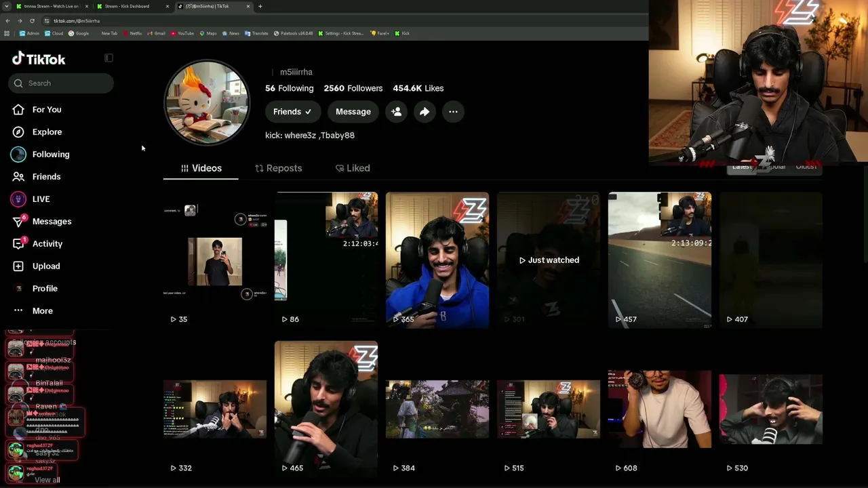The image size is (868, 488).
Task: Play the video with 365 views
Action: pos(437,260)
